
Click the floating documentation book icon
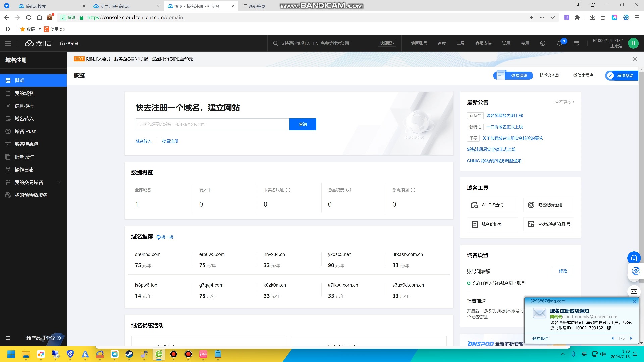click(x=634, y=292)
